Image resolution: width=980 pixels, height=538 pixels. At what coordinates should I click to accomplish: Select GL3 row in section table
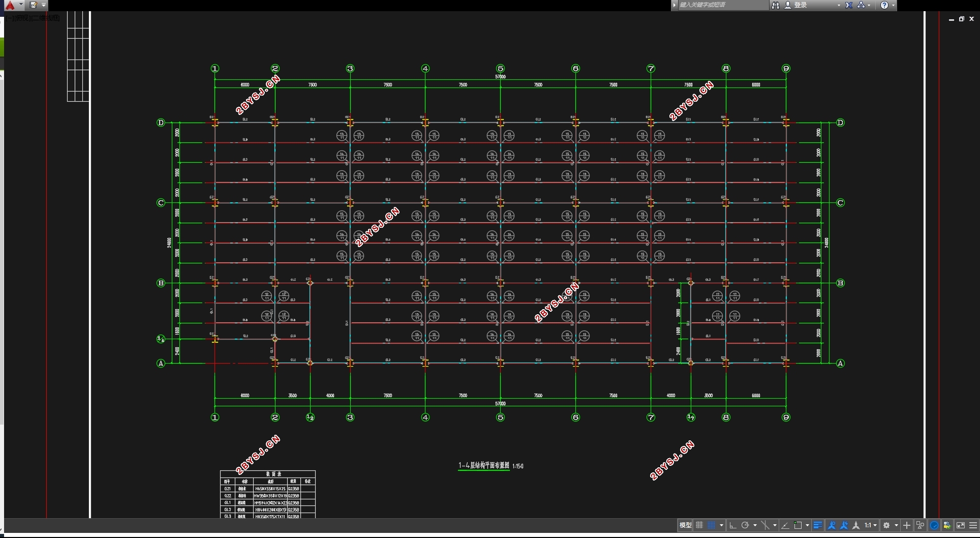pyautogui.click(x=267, y=516)
